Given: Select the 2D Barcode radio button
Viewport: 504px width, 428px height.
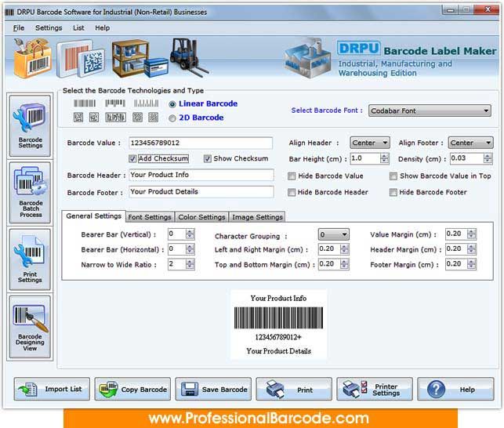Looking at the screenshot, I should coord(172,118).
